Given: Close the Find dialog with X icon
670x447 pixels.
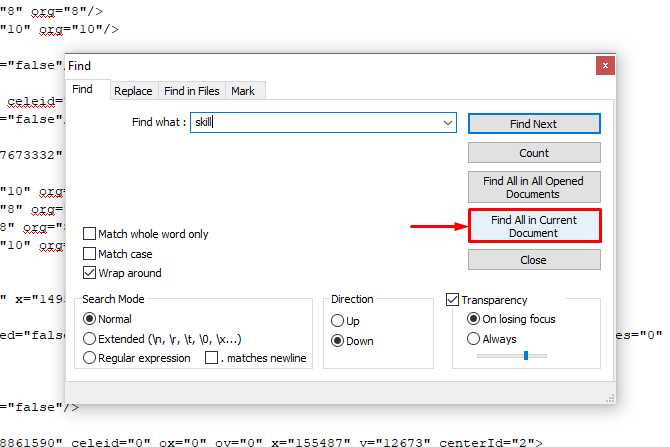Looking at the screenshot, I should [603, 66].
